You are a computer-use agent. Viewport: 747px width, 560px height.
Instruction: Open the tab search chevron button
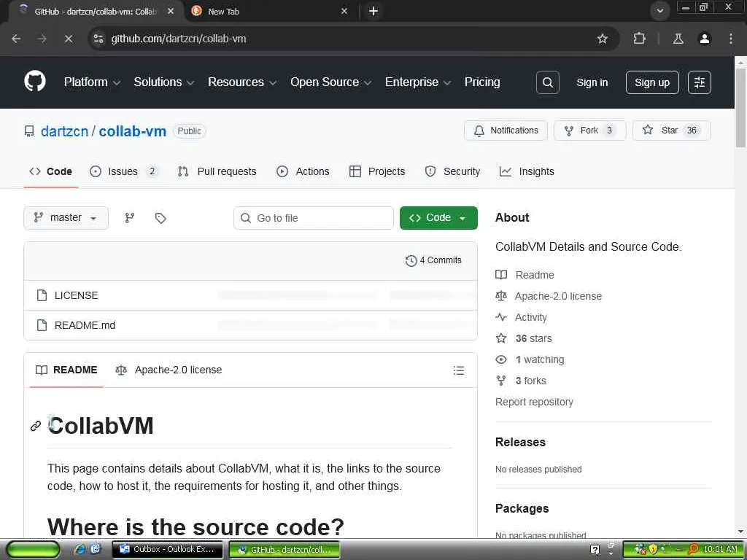659,11
